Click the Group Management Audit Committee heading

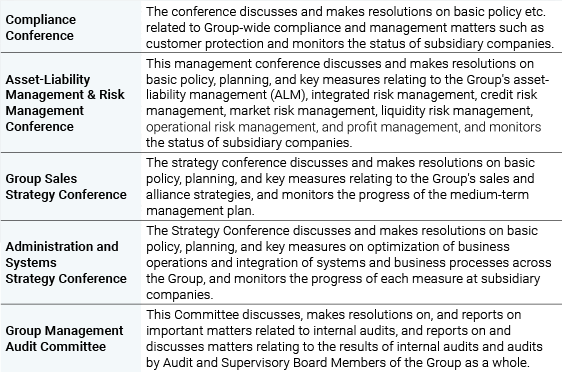click(64, 339)
